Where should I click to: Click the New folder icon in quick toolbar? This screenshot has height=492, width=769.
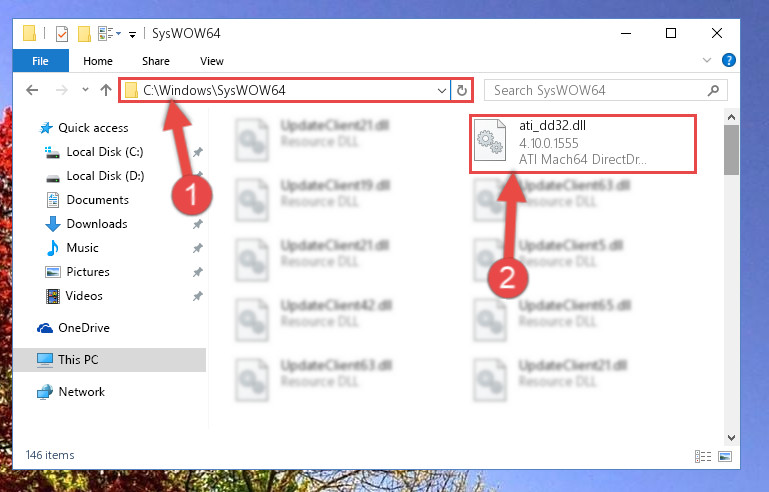[84, 34]
